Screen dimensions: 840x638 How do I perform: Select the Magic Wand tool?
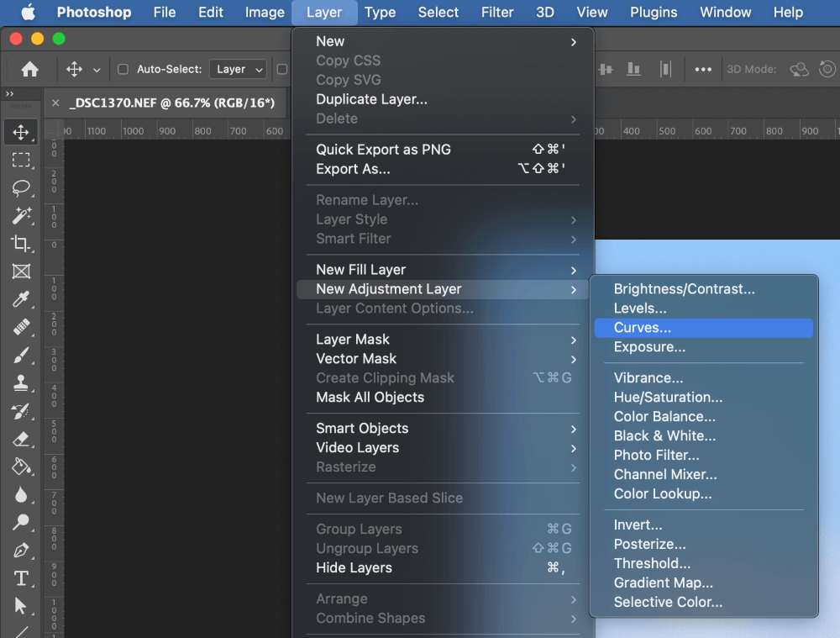click(21, 216)
